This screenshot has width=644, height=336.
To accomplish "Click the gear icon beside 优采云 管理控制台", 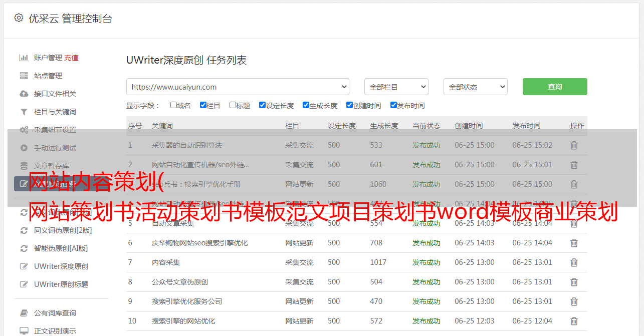I will click(x=19, y=18).
